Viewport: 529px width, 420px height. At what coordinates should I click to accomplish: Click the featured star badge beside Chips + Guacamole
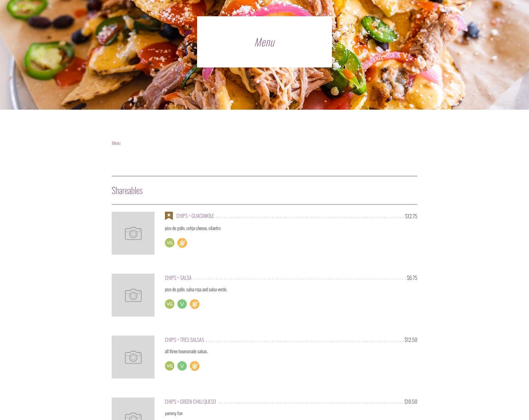[x=169, y=216]
